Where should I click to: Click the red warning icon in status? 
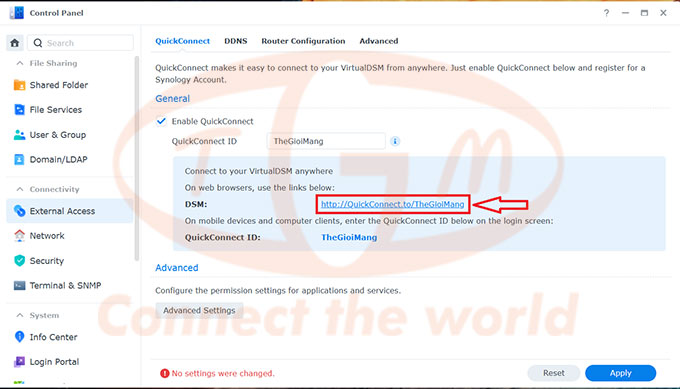(x=164, y=373)
